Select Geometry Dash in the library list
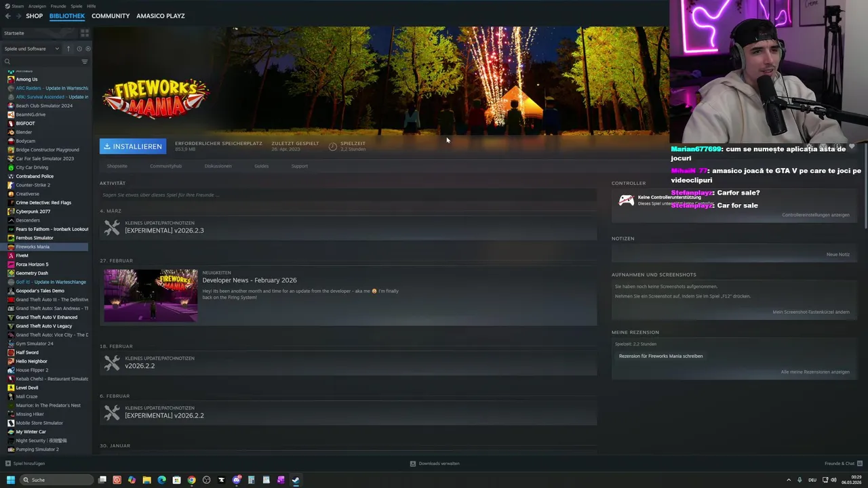This screenshot has width=868, height=488. [32, 273]
